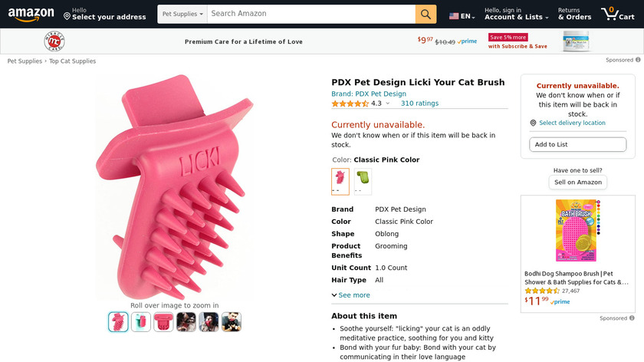
Task: Select the green color swatch
Action: [x=363, y=181]
